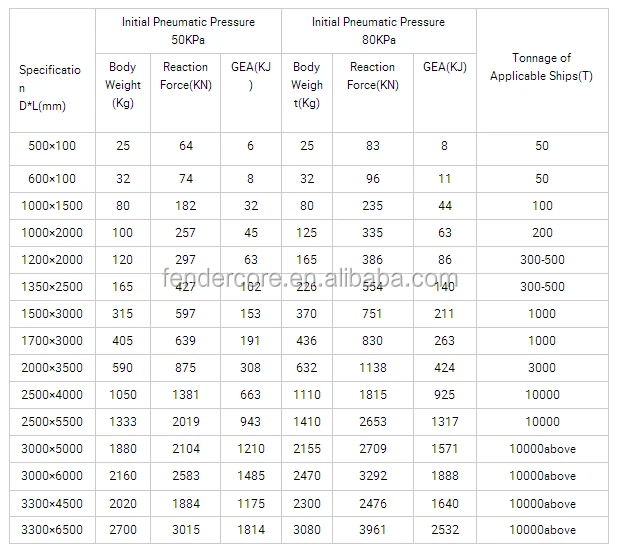
Task: Select the 2019 reaction force value
Action: click(185, 422)
